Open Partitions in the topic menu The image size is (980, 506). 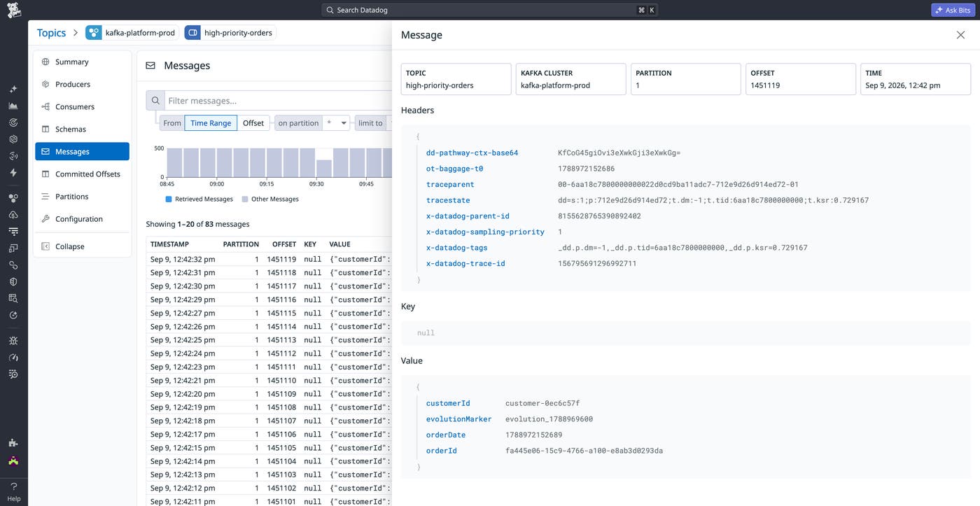click(x=82, y=196)
